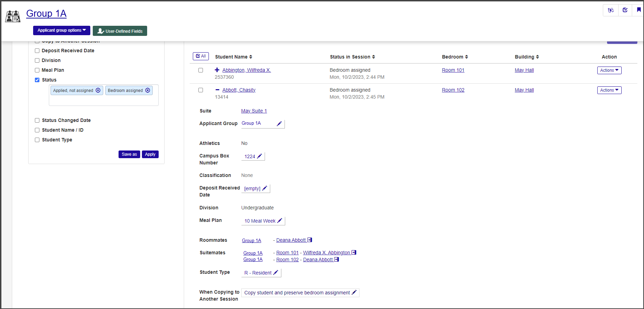Image resolution: width=644 pixels, height=309 pixels.
Task: Click the checklist icon in top toolbar
Action: [x=625, y=10]
